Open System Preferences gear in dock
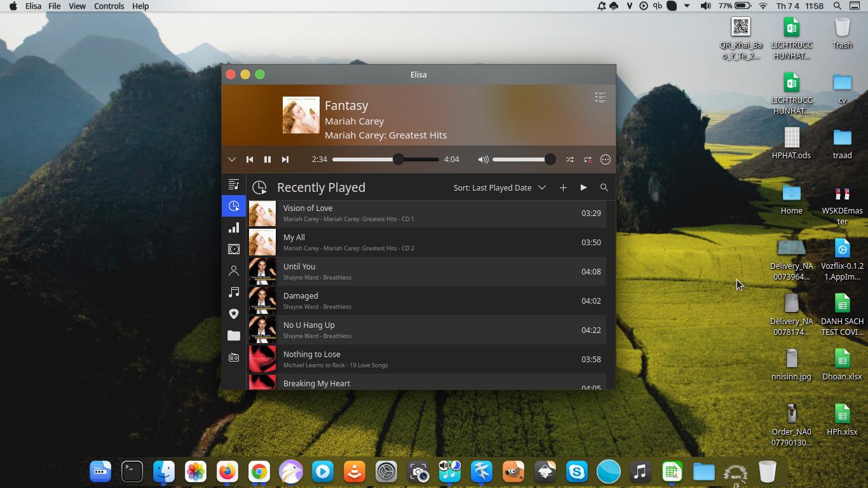Viewport: 868px width, 488px height. (x=386, y=471)
